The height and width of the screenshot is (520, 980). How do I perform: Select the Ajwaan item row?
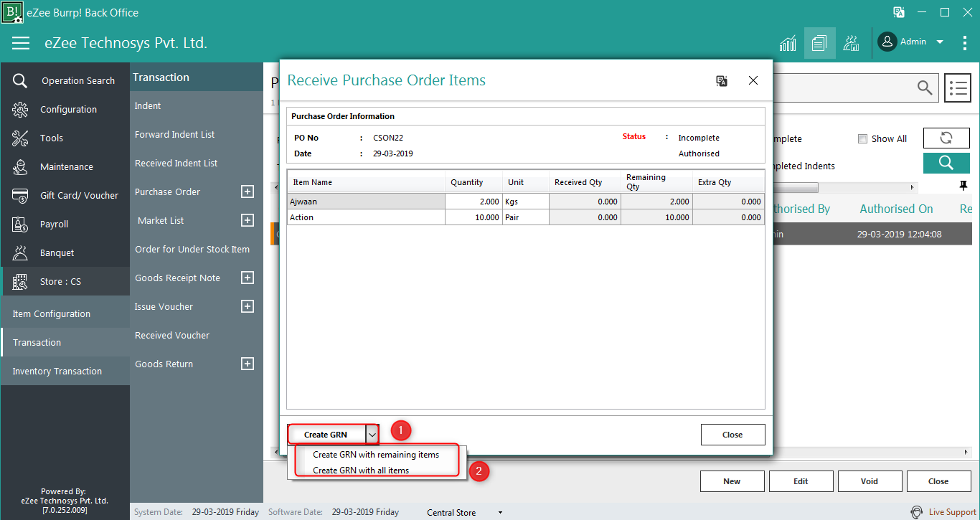tap(526, 202)
